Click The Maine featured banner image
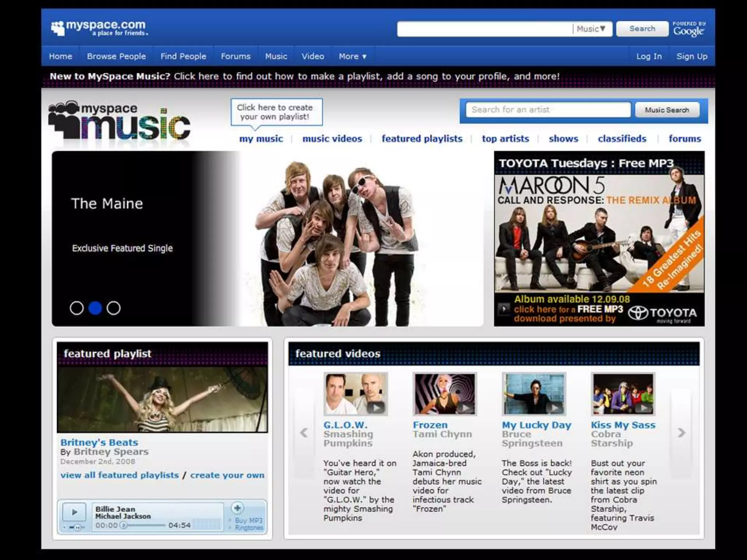The width and height of the screenshot is (747, 560). (x=268, y=239)
